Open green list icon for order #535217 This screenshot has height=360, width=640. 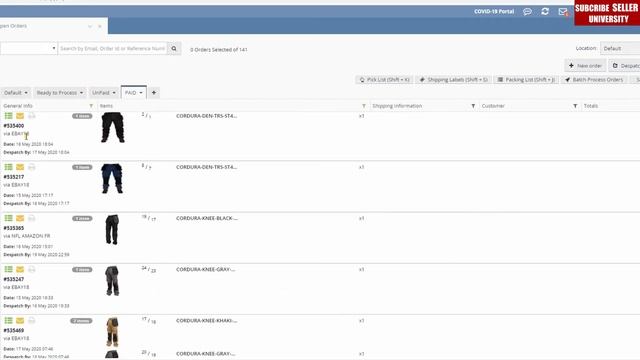pos(8,167)
